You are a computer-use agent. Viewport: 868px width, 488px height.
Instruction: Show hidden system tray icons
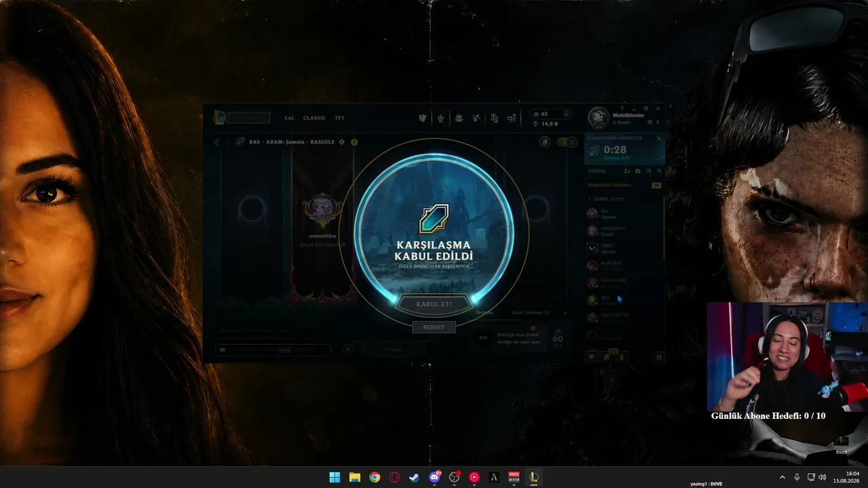point(782,477)
